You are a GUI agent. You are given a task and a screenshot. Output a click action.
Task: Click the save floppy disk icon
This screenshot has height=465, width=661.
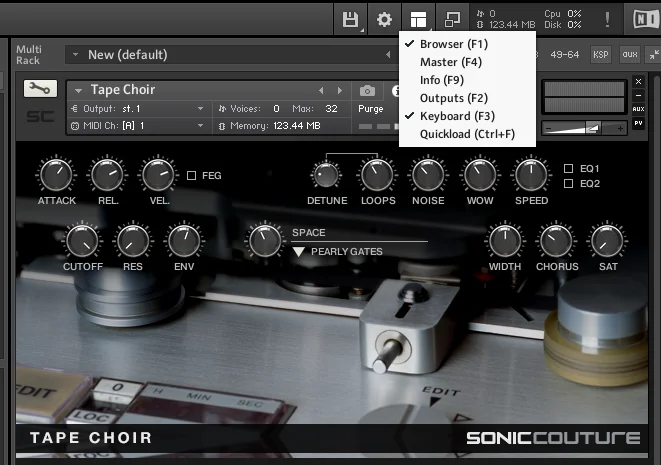click(350, 19)
